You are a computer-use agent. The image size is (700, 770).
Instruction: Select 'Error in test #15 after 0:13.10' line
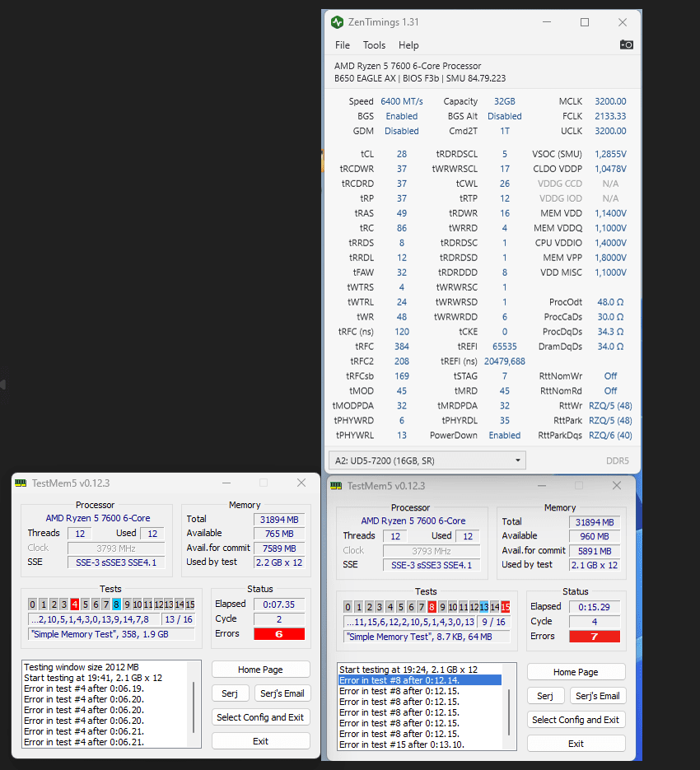402,744
